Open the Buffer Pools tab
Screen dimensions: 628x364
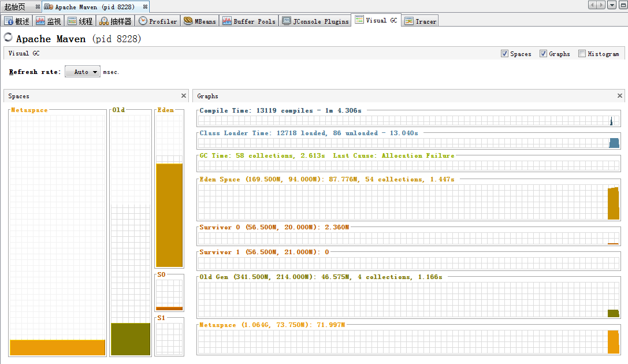tap(249, 21)
